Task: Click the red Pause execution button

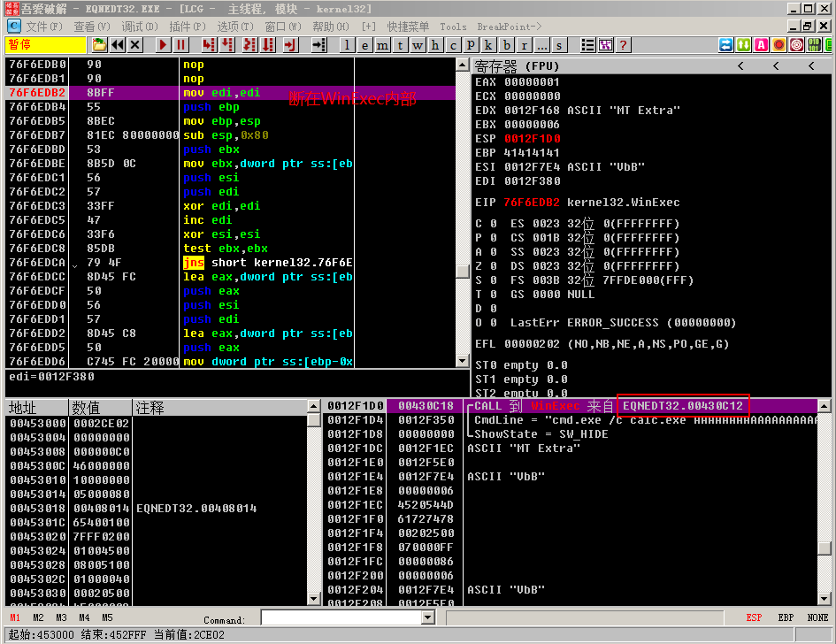Action: (x=180, y=45)
